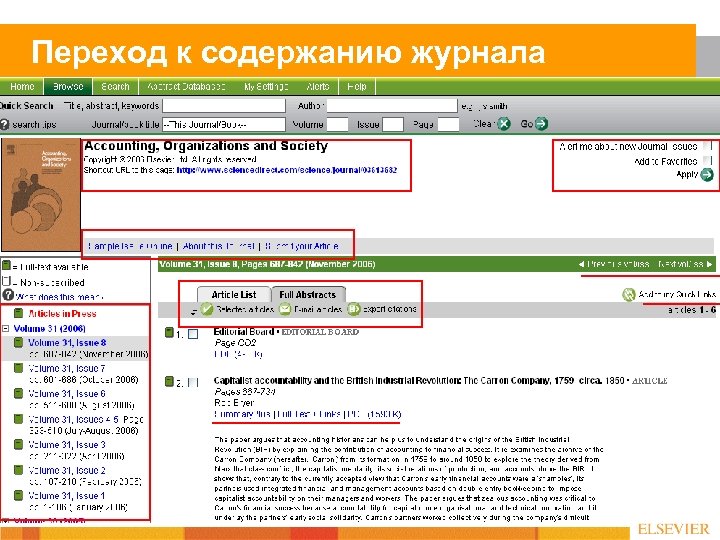Open the Submit your Article link
Viewport: 720px width, 540px height.
click(302, 246)
